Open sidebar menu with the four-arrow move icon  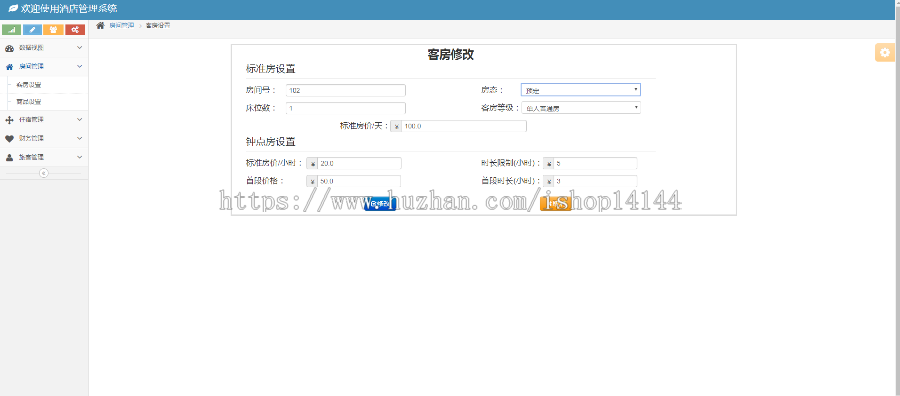click(x=10, y=120)
